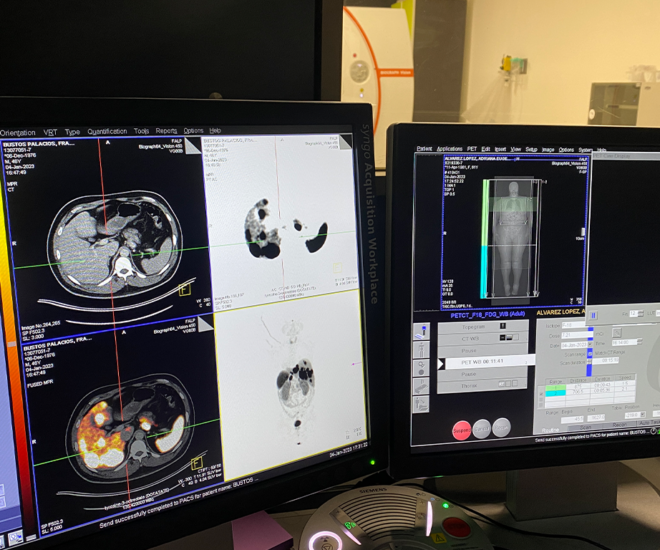Toggle the checkbox beside range 2 row
Image resolution: width=660 pixels, height=550 pixels.
tap(541, 394)
